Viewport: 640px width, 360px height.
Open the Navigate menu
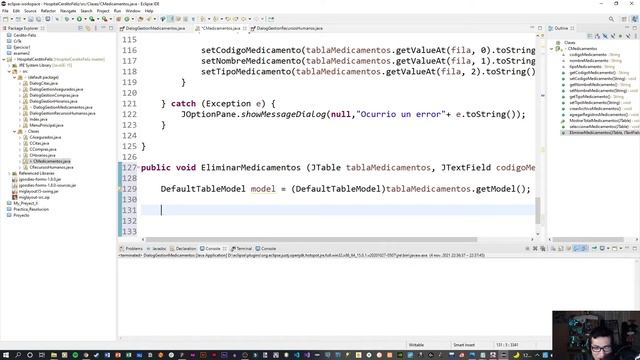click(x=68, y=11)
